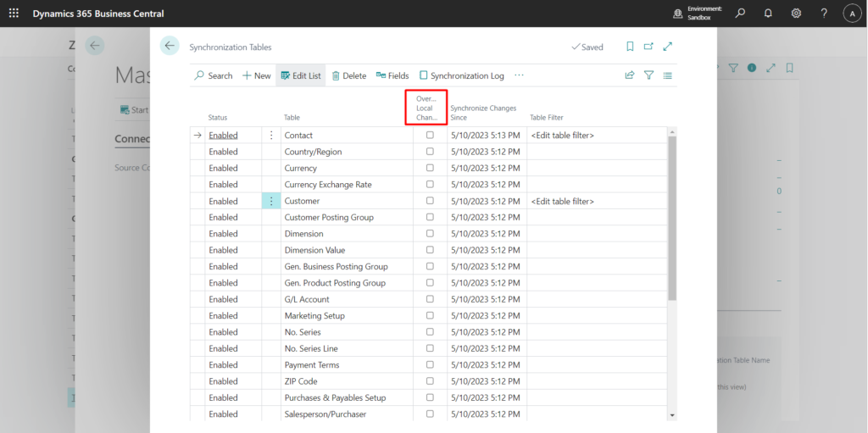This screenshot has height=433, width=868.
Task: Check Overwrite Local Change for Contact
Action: click(430, 135)
